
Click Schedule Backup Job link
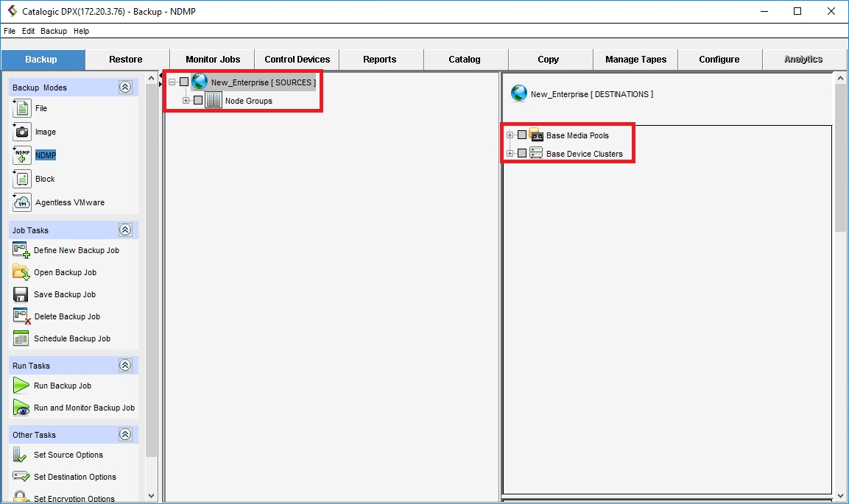[x=72, y=338]
